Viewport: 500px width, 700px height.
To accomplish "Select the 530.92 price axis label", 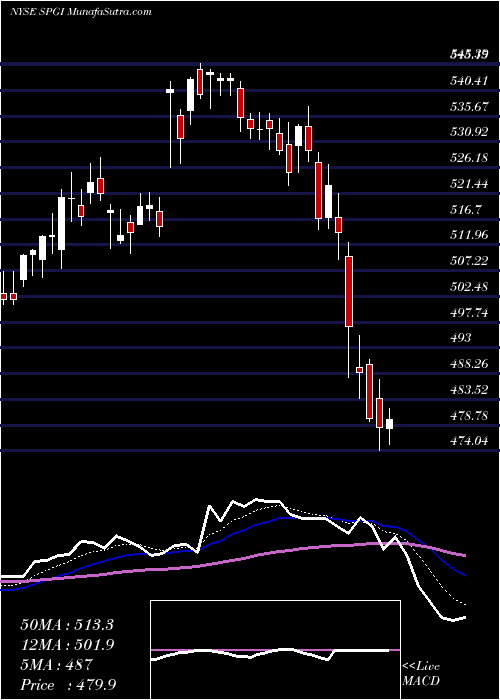I will (468, 133).
